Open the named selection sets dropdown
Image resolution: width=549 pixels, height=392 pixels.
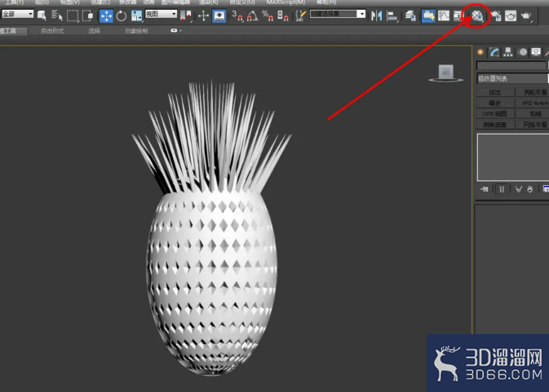click(338, 14)
